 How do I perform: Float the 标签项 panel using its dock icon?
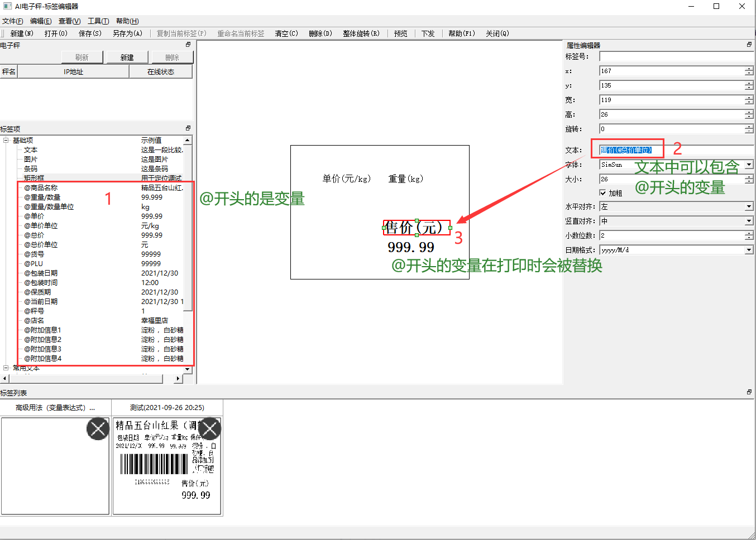pos(188,128)
